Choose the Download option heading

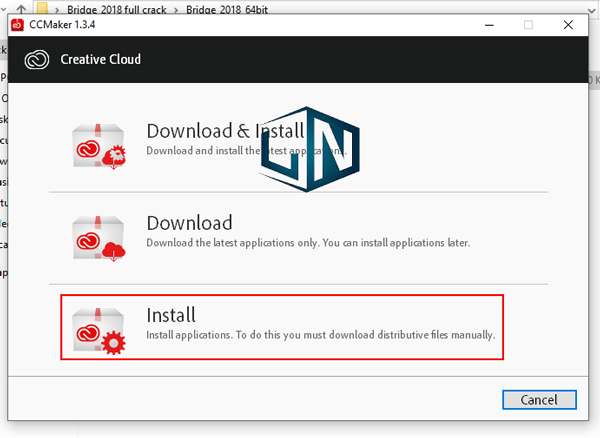tap(189, 223)
